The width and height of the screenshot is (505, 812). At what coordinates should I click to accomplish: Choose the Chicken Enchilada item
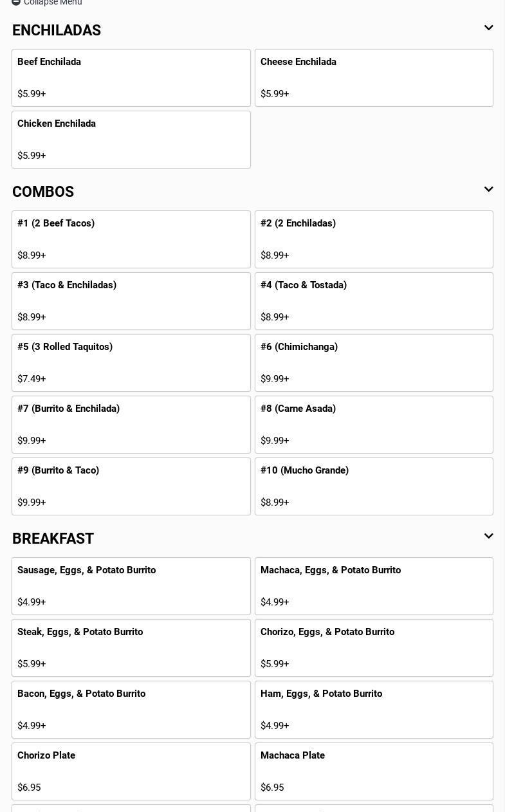131,140
